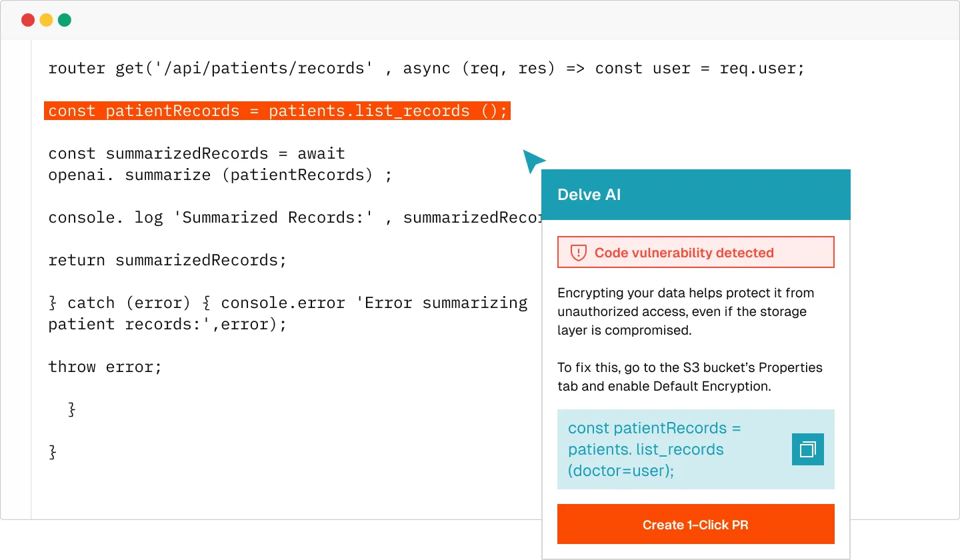This screenshot has width=960, height=560.
Task: Click the catch (error) console.error line
Action: 288,303
